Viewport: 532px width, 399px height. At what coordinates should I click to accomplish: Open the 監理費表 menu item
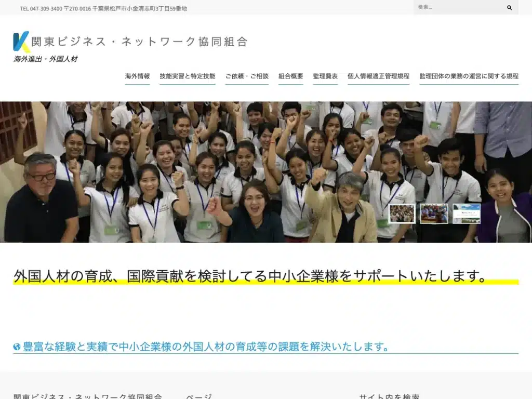325,76
